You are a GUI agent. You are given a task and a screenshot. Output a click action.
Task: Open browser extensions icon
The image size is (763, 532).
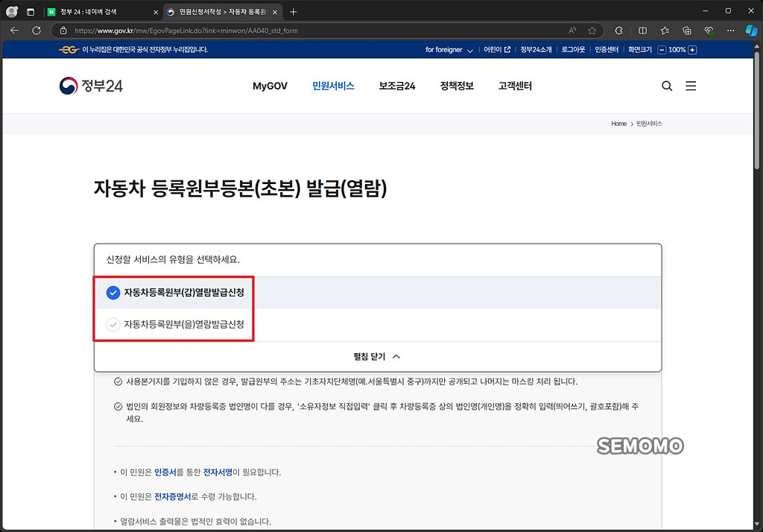pyautogui.click(x=619, y=31)
